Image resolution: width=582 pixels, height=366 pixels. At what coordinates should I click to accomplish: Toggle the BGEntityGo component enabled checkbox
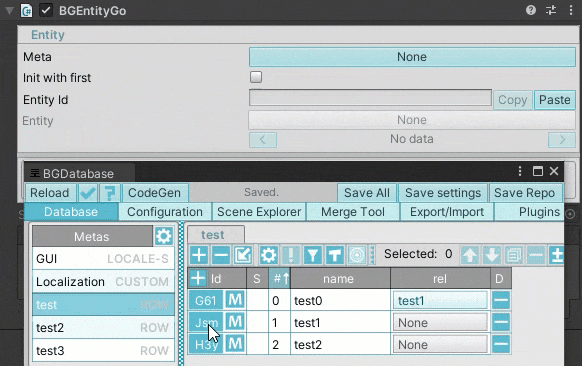tap(46, 10)
